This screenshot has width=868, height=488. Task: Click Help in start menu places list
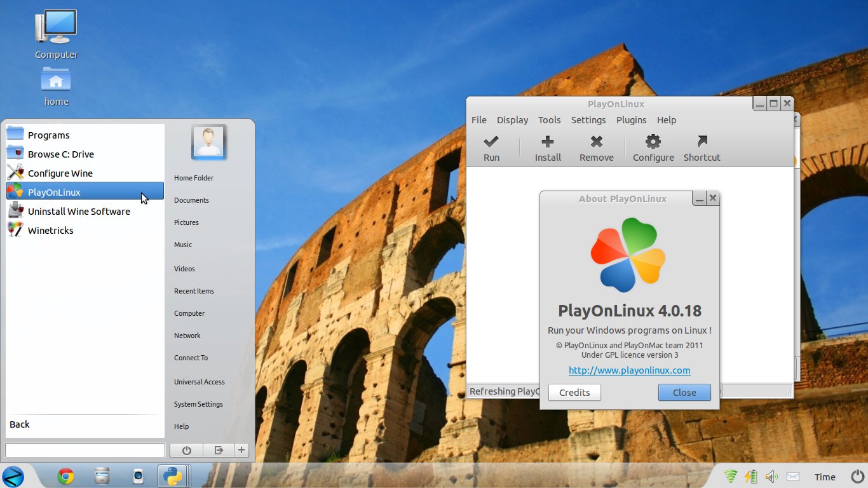pos(181,426)
